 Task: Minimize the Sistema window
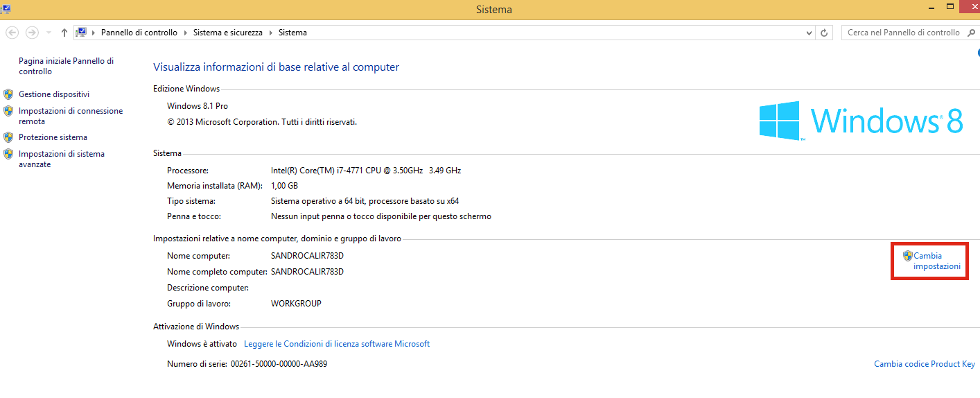[x=931, y=7]
